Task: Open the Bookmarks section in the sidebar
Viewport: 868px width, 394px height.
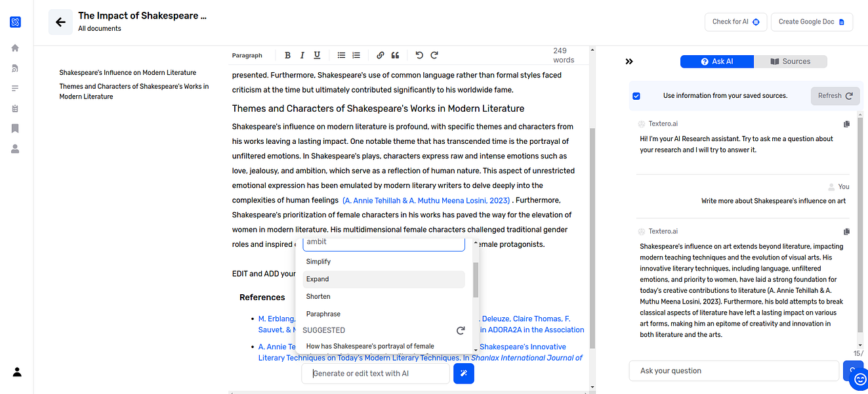Action: point(15,129)
